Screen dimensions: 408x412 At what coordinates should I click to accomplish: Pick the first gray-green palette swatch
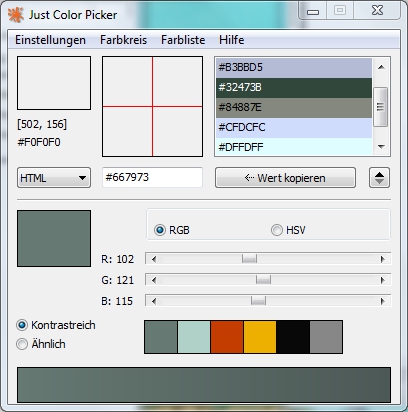(161, 337)
